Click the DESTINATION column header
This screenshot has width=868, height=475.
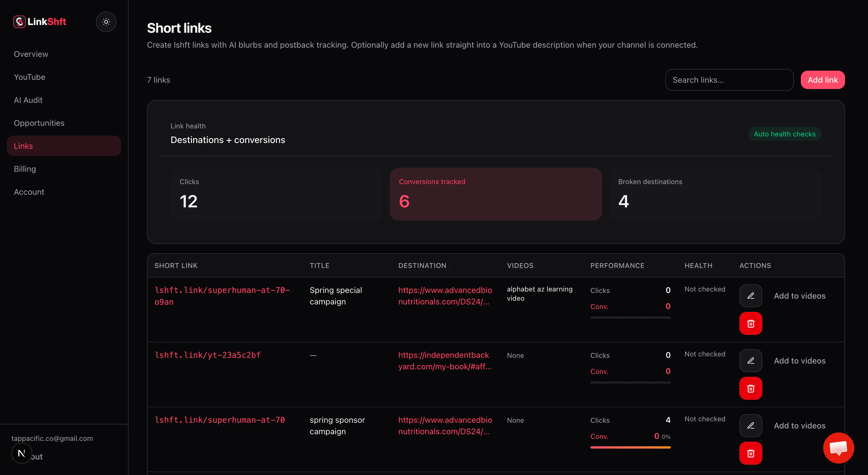coord(422,265)
